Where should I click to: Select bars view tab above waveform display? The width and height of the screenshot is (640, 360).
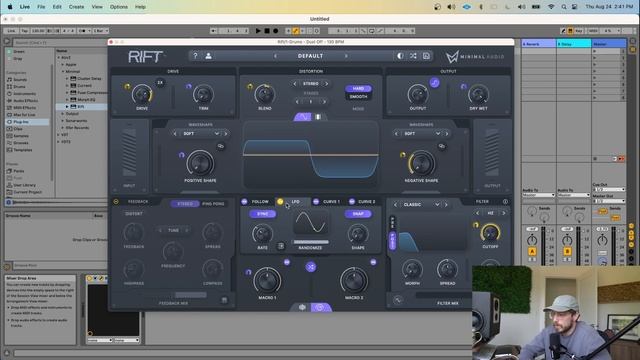318,117
